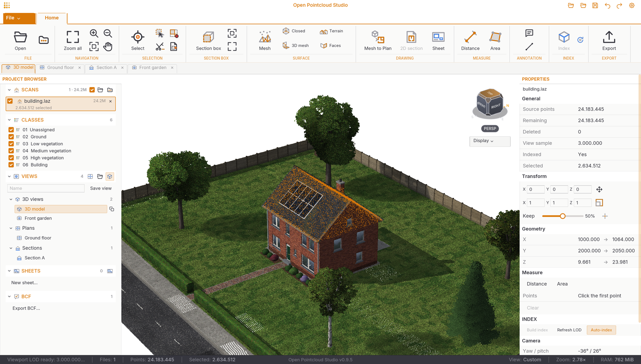Toggle the 05 High vegetation checkbox
641x364 pixels.
[11, 158]
